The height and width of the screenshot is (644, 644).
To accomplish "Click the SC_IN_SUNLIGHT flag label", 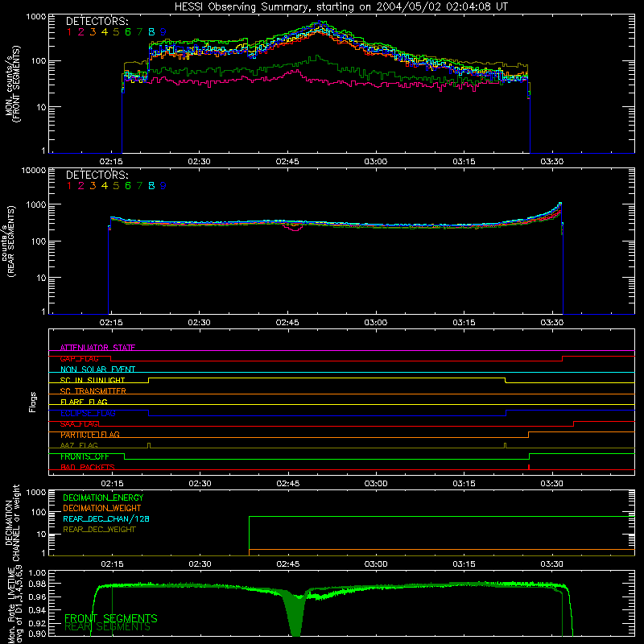I will [93, 380].
